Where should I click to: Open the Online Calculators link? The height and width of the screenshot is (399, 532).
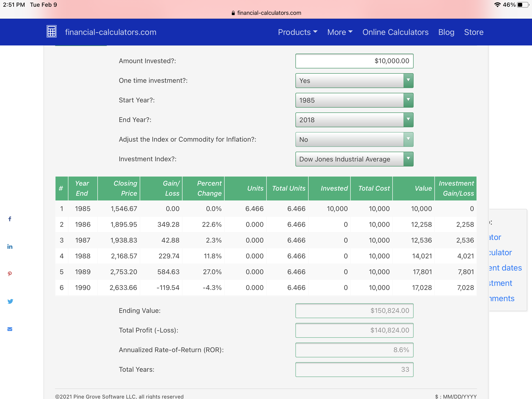(395, 32)
